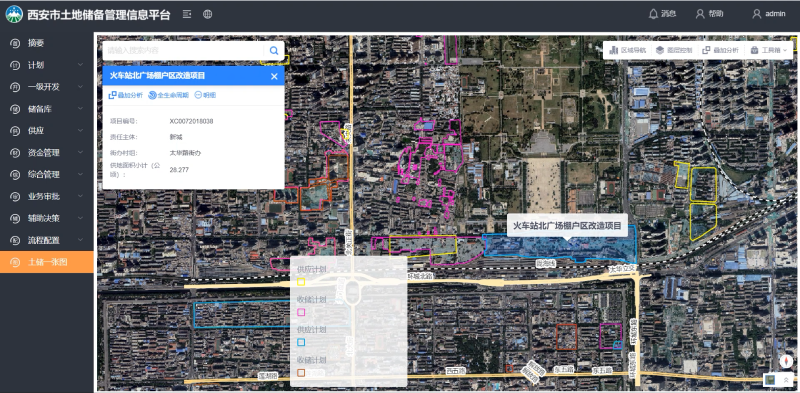Click the magenta 收储计划 legend swatch
Screen dimensions: 800x393
click(301, 312)
